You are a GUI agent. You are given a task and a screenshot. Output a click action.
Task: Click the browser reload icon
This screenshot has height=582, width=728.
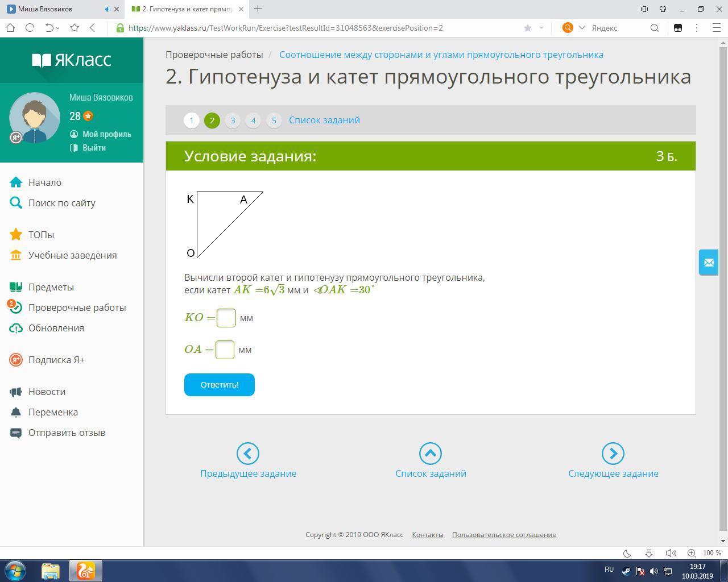[30, 27]
